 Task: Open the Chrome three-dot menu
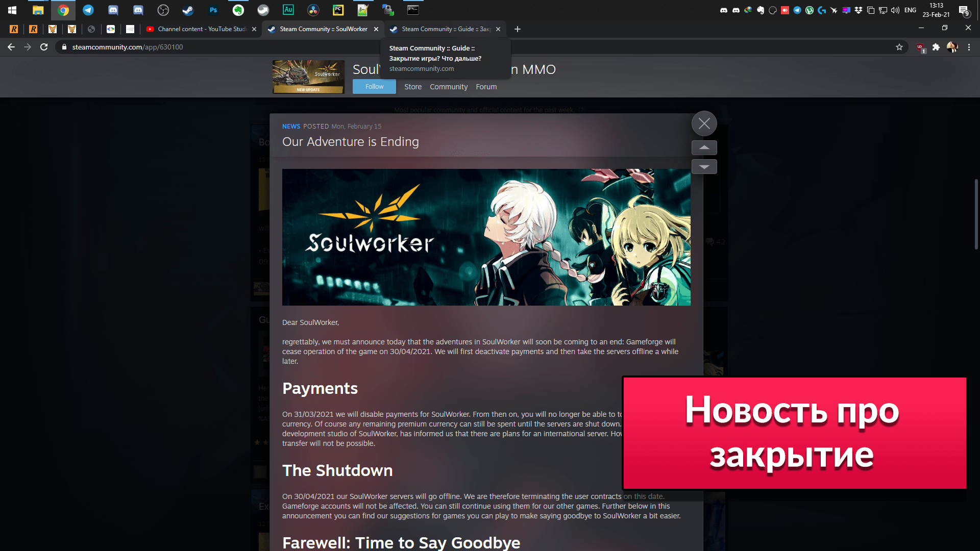(x=969, y=47)
